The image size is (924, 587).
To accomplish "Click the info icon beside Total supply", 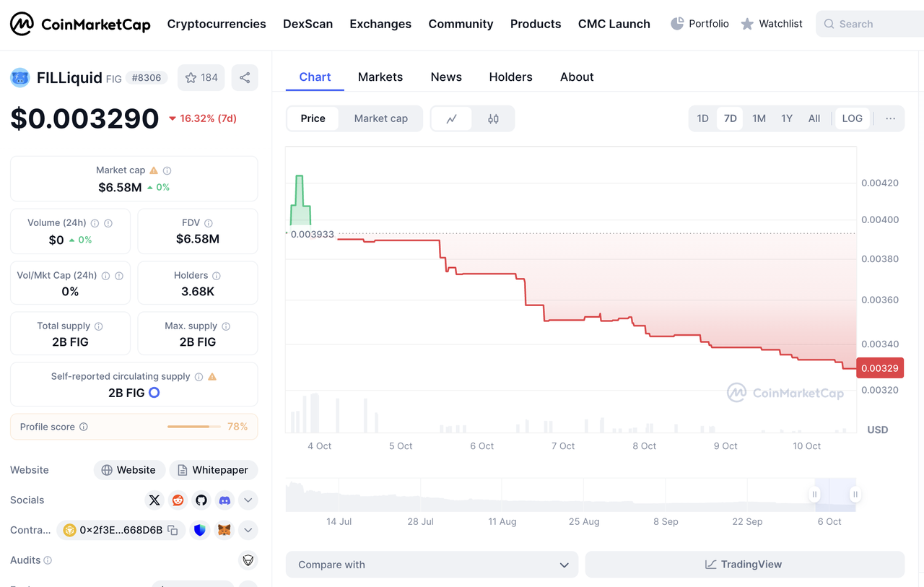I will click(99, 326).
